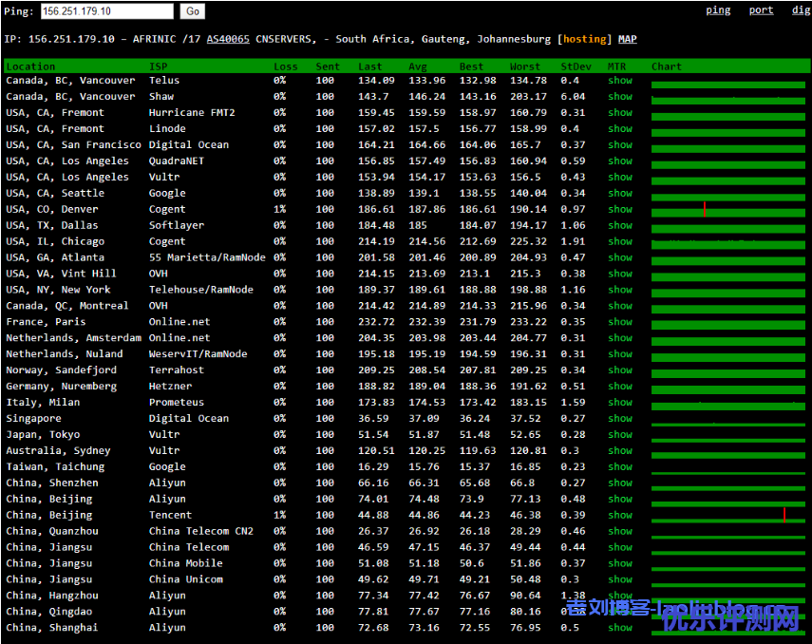Click the Location column header
This screenshot has width=812, height=644.
(31, 66)
